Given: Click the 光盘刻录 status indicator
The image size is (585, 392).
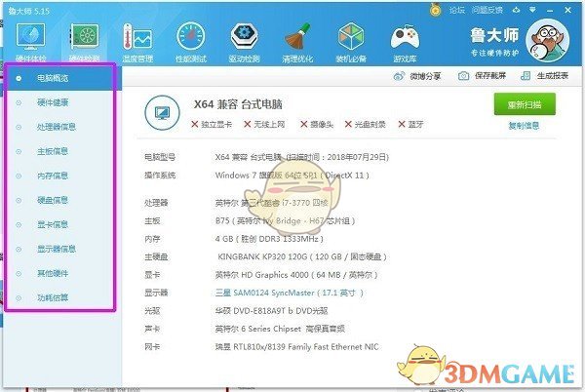Looking at the screenshot, I should 365,124.
